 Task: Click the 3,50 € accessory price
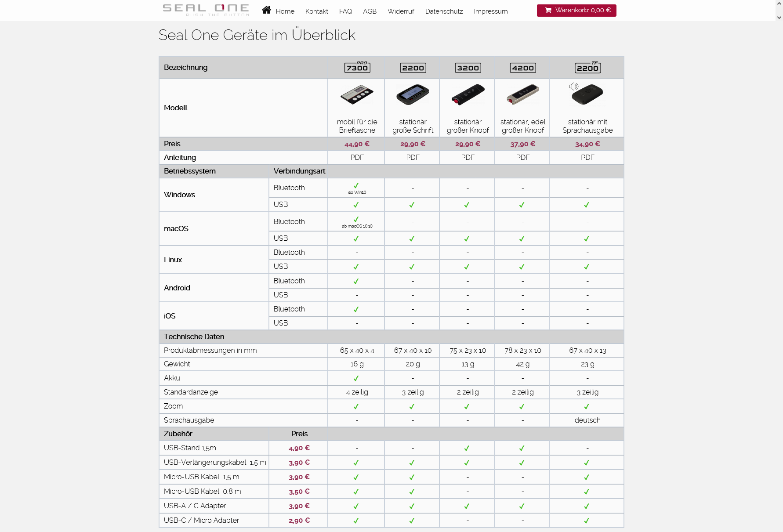pyautogui.click(x=299, y=492)
